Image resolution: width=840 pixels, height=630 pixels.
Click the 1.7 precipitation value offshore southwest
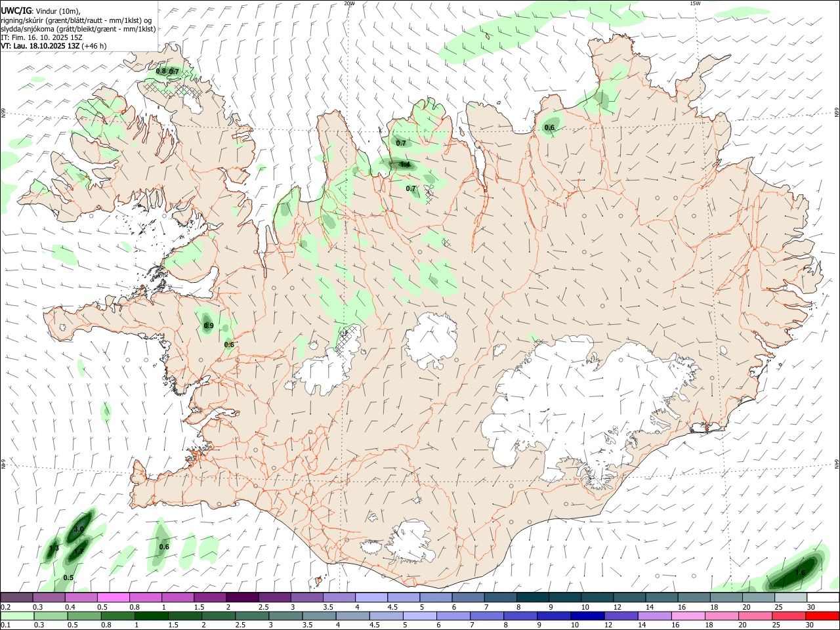pyautogui.click(x=78, y=551)
